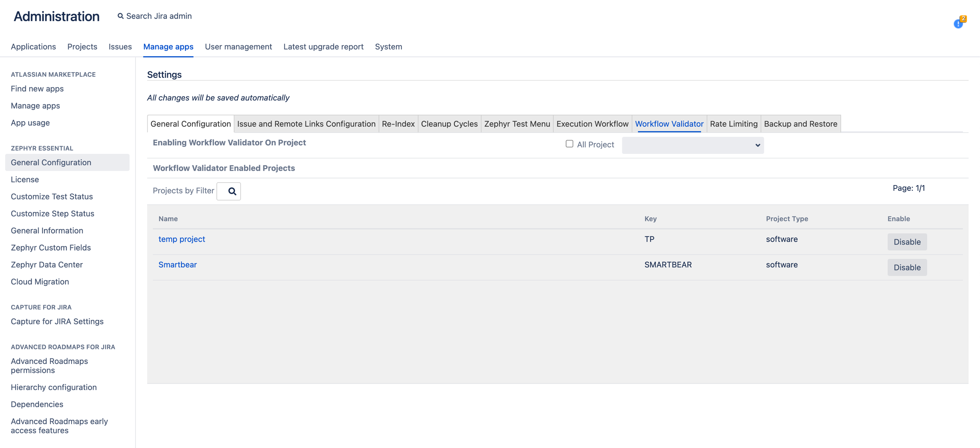980x448 pixels.
Task: Open the Re-Index tab
Action: pyautogui.click(x=398, y=123)
